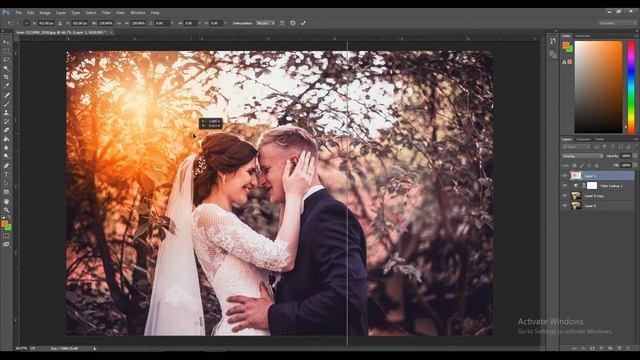The image size is (640, 360).
Task: Open the Fill slider dropdown arrow
Action: click(634, 165)
